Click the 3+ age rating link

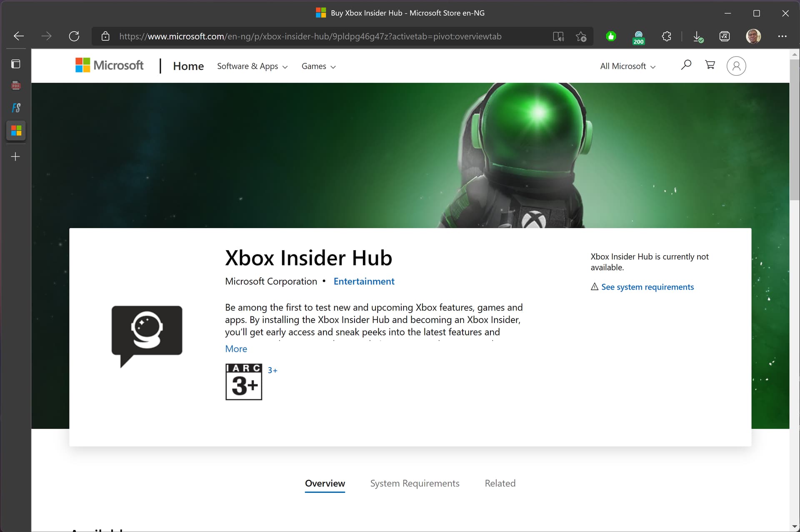[272, 370]
